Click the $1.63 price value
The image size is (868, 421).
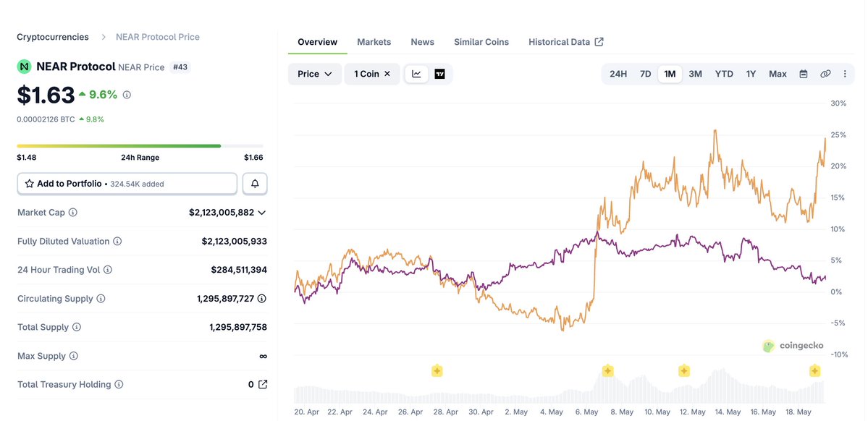[x=46, y=95]
